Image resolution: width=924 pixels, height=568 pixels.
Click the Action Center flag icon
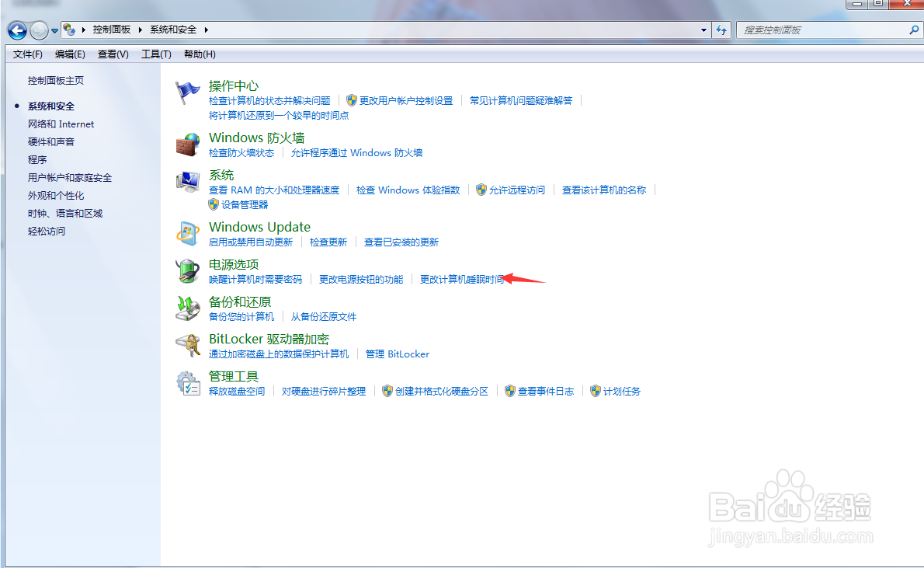187,92
